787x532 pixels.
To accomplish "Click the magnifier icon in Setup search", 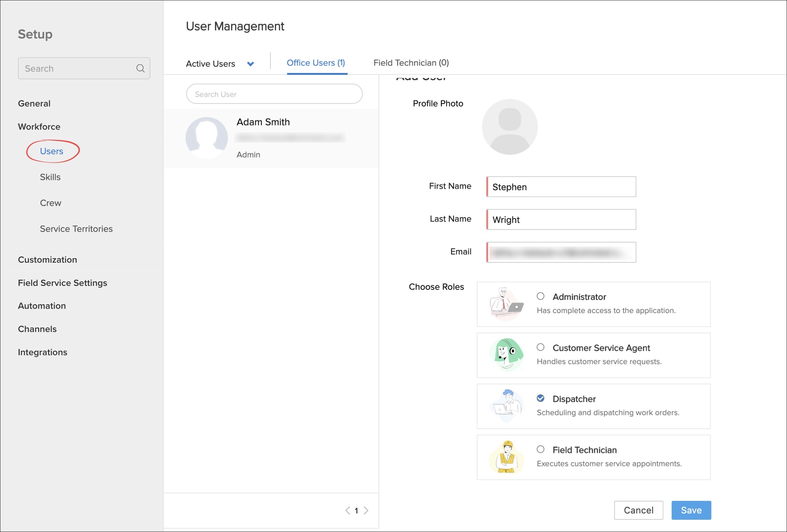I will pyautogui.click(x=140, y=68).
